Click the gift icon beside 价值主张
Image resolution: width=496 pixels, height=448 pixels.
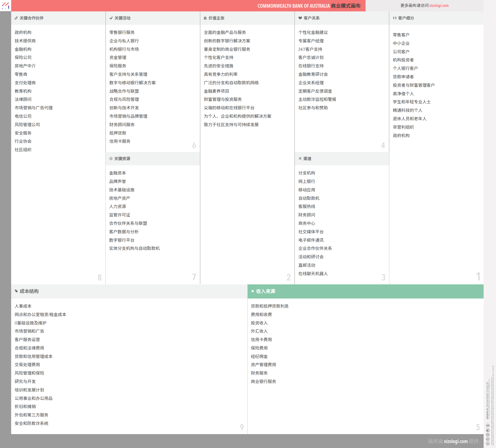click(x=205, y=18)
